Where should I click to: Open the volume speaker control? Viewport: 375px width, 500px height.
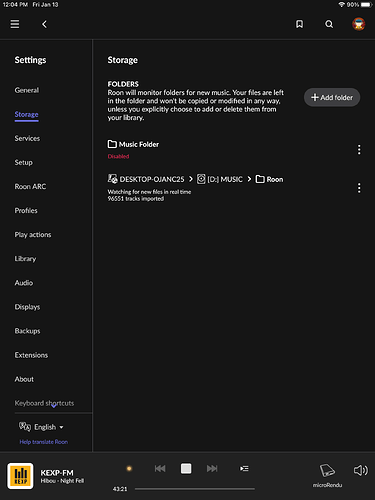(x=361, y=470)
